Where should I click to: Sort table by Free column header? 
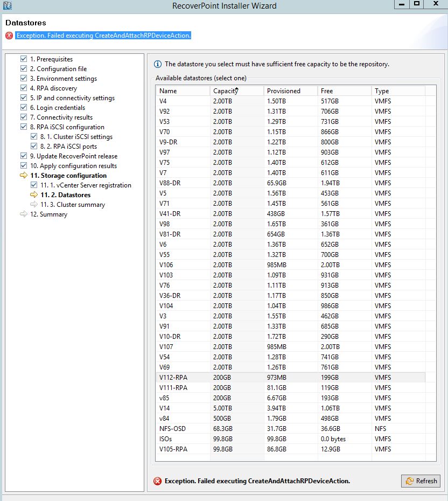click(x=345, y=91)
